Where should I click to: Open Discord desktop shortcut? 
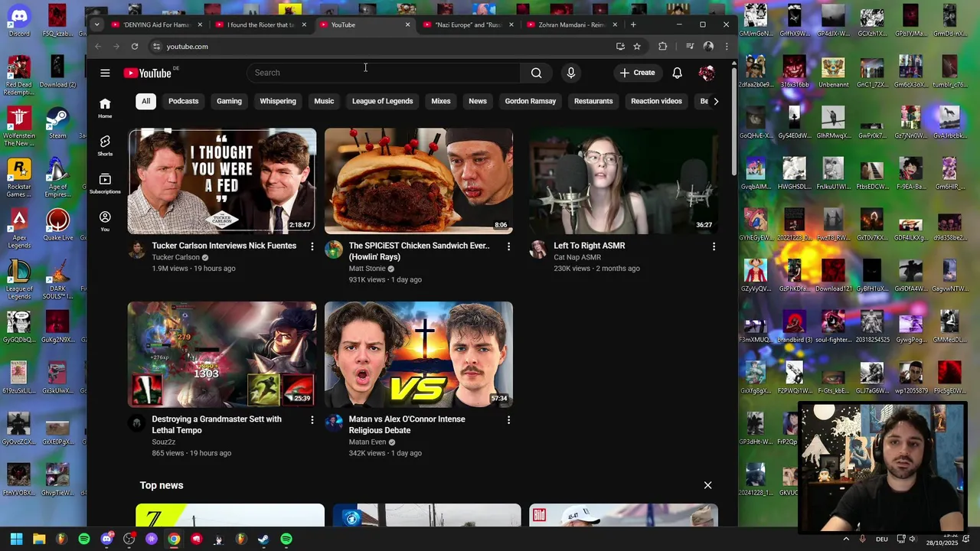(x=19, y=21)
